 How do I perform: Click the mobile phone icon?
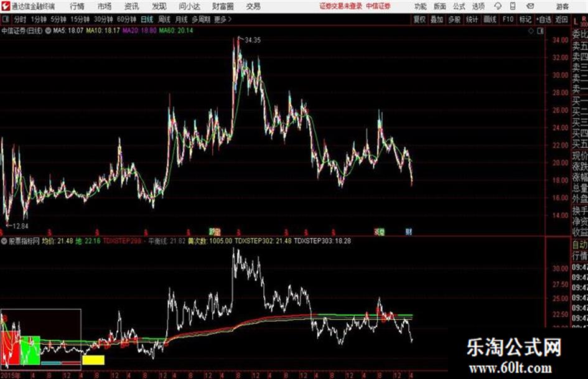(x=513, y=6)
